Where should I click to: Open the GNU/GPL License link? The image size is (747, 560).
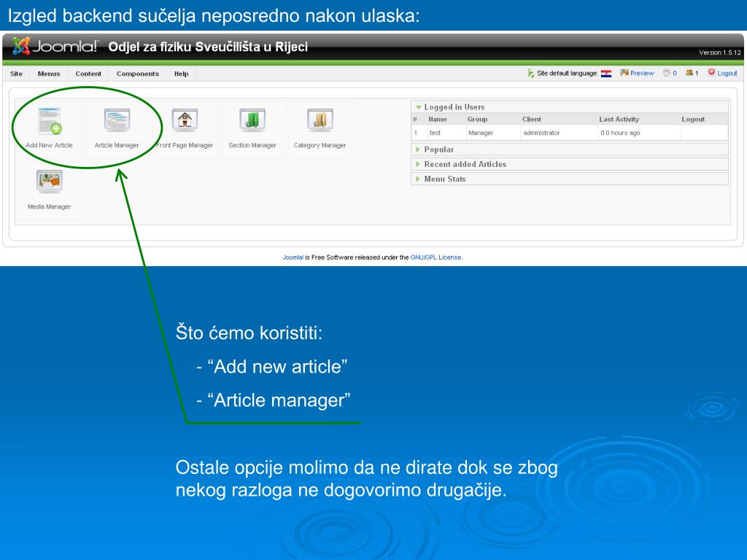click(436, 257)
